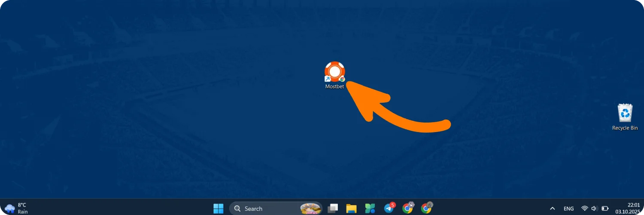The height and width of the screenshot is (215, 644).
Task: Select the Mostbet desktop shortcut
Action: 335,75
